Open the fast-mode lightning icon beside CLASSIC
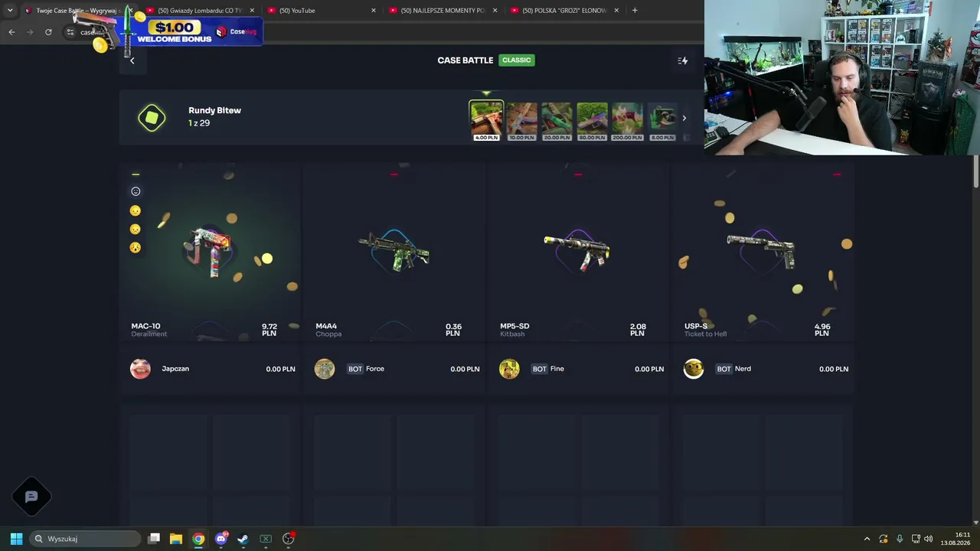This screenshot has width=980, height=551. point(683,60)
